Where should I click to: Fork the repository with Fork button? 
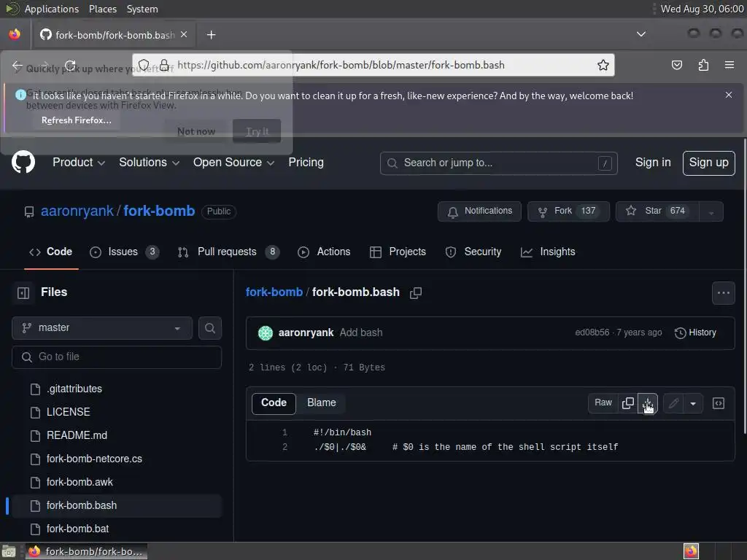click(568, 211)
